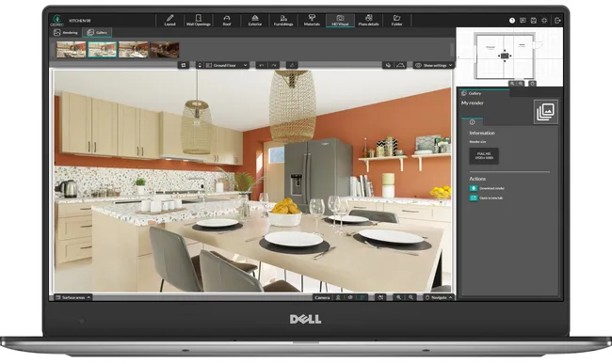Click the image stack gallery icon
The width and height of the screenshot is (612, 364).
(546, 112)
